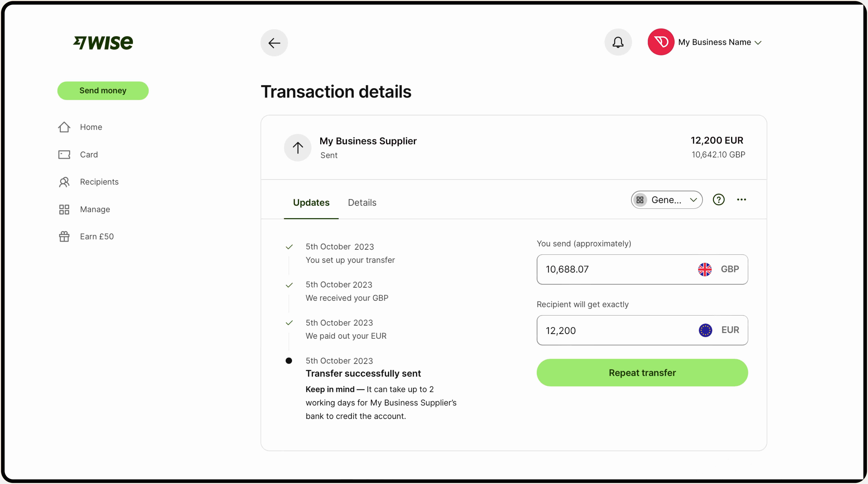
Task: Open the General category dropdown
Action: click(x=667, y=200)
